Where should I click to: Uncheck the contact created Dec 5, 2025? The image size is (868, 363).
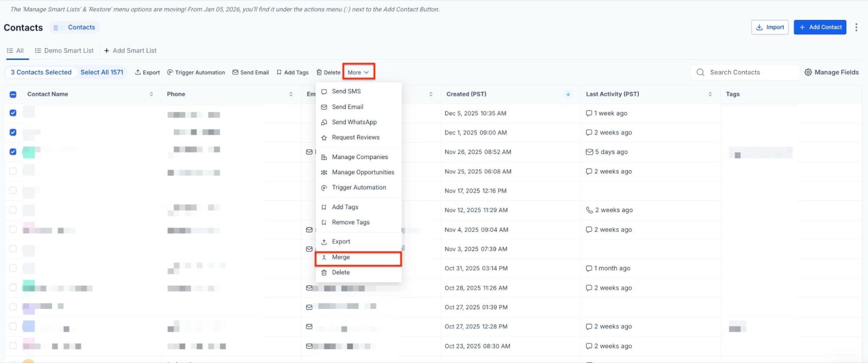13,113
